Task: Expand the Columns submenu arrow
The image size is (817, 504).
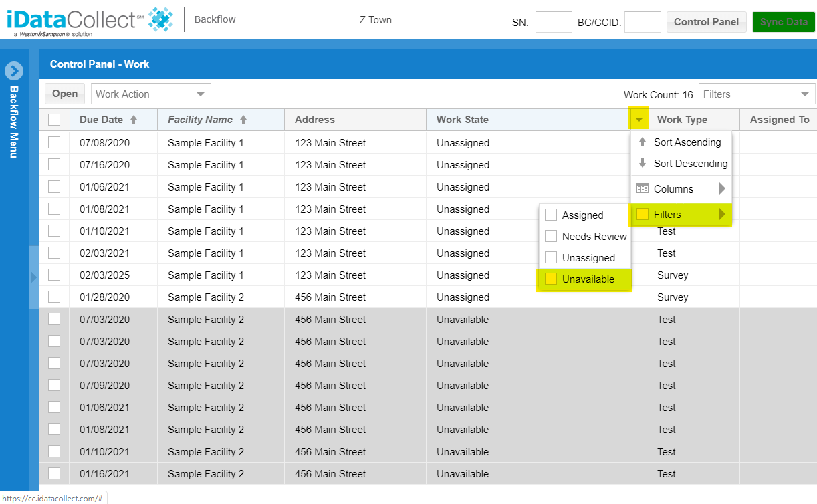Action: click(722, 188)
